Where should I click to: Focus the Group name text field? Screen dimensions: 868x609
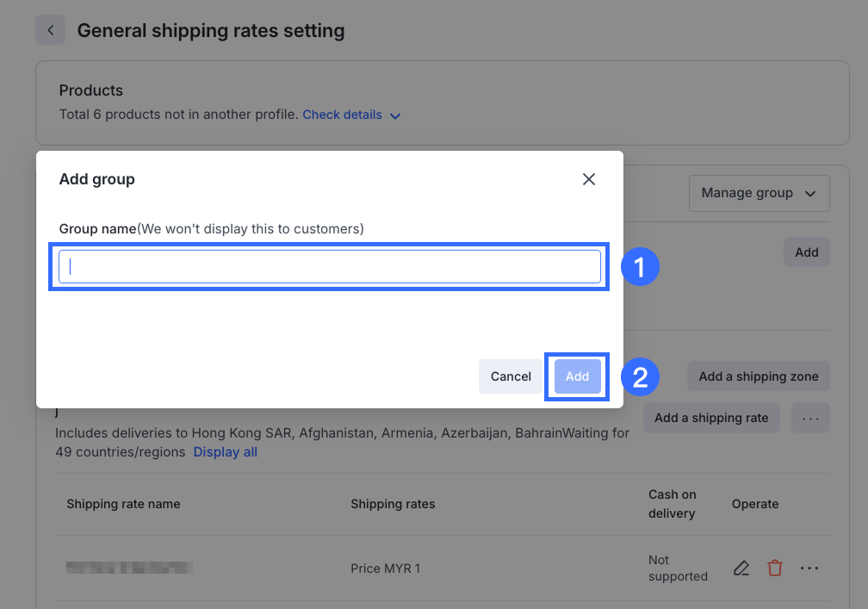[329, 267]
